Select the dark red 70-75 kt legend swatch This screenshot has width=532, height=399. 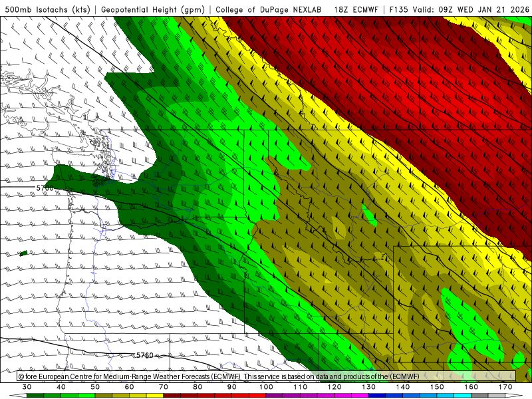tap(172, 396)
